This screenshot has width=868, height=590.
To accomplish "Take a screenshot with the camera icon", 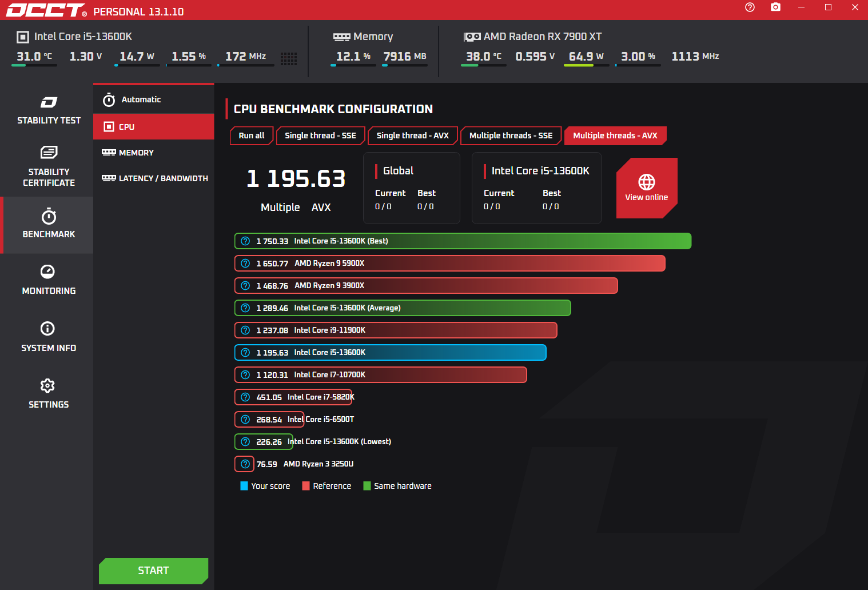I will click(x=775, y=7).
